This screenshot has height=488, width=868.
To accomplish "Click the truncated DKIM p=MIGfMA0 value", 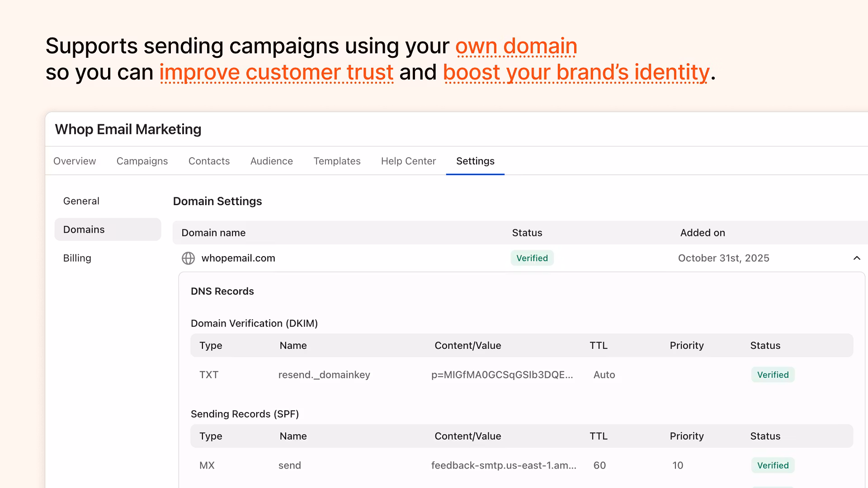I will click(502, 375).
